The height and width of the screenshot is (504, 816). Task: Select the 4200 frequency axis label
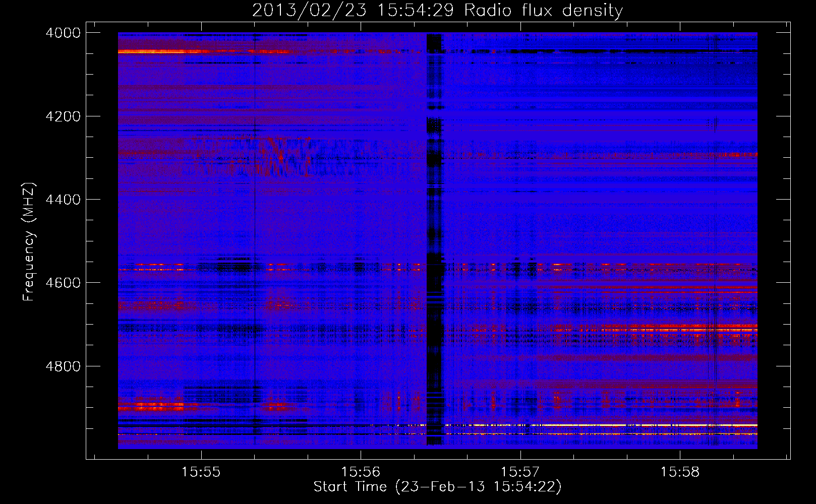click(63, 116)
